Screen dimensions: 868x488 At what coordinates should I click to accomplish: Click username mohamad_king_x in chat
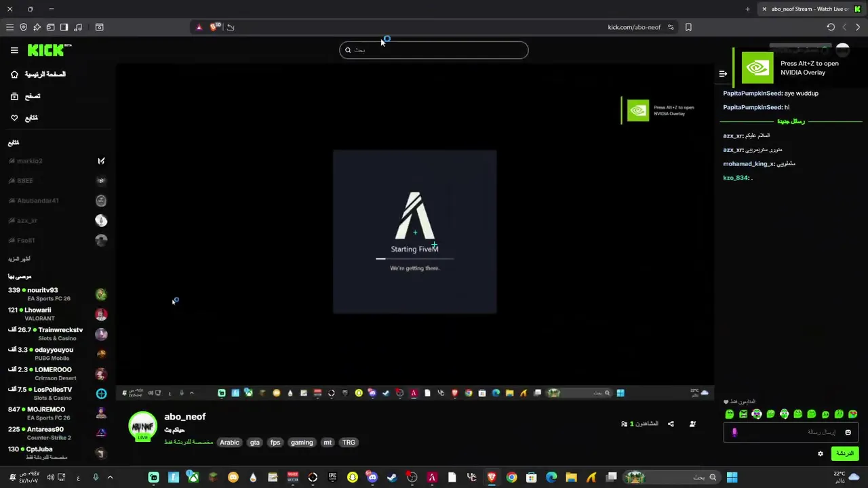pos(749,163)
